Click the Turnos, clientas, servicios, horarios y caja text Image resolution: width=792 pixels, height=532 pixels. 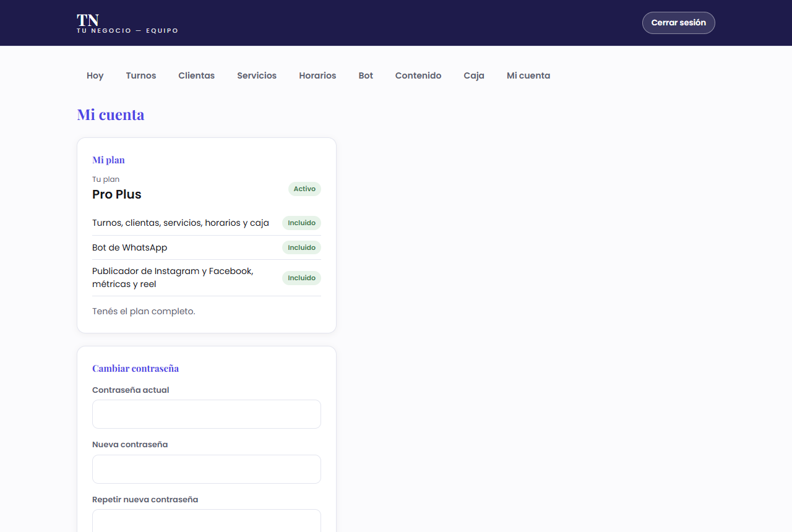[181, 223]
